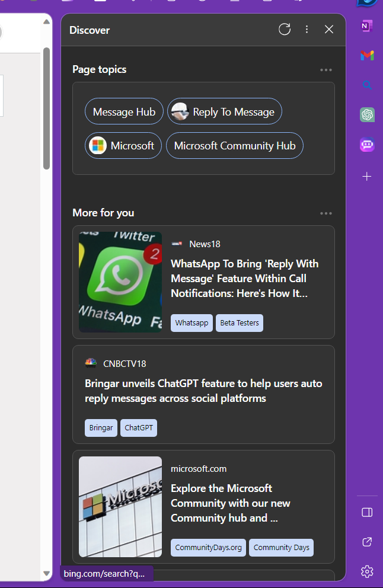This screenshot has height=588, width=383.
Task: Open purple chatbot sidebar app
Action: pyautogui.click(x=367, y=145)
